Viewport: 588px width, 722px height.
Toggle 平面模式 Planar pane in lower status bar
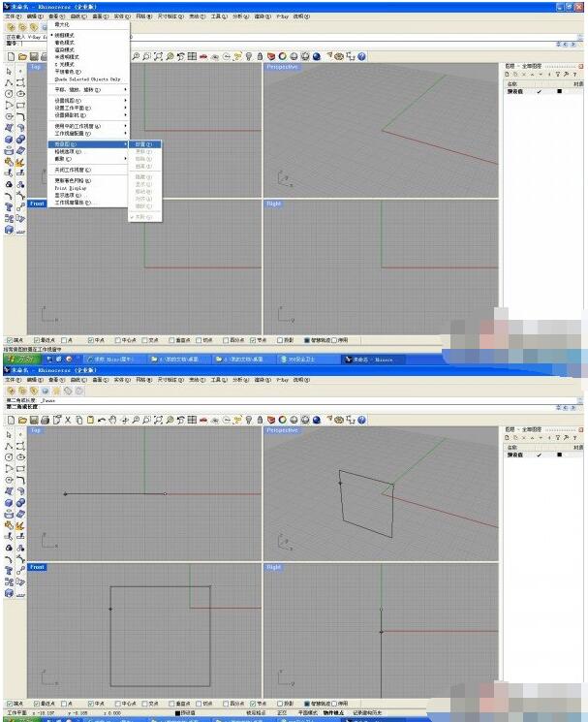point(308,712)
